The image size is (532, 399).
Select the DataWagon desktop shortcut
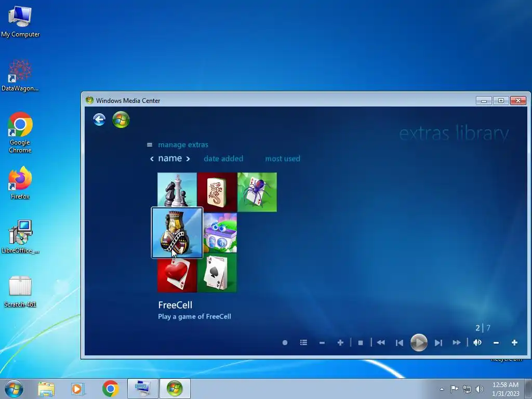[x=20, y=75]
